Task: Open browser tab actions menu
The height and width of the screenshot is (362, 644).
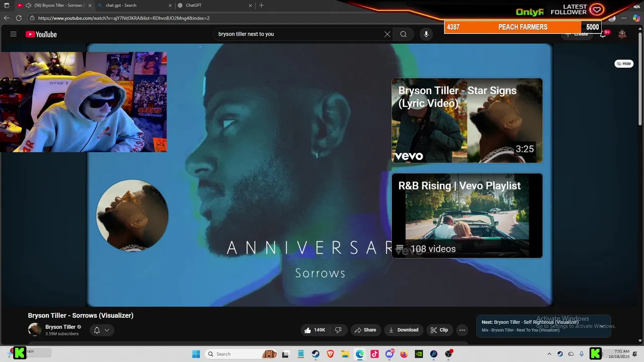Action: (x=7, y=6)
